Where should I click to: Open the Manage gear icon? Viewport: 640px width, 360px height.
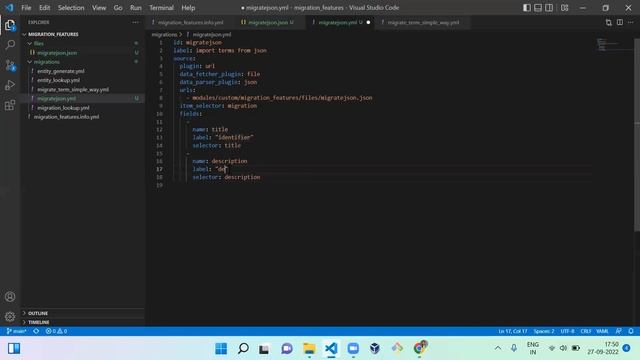10,316
